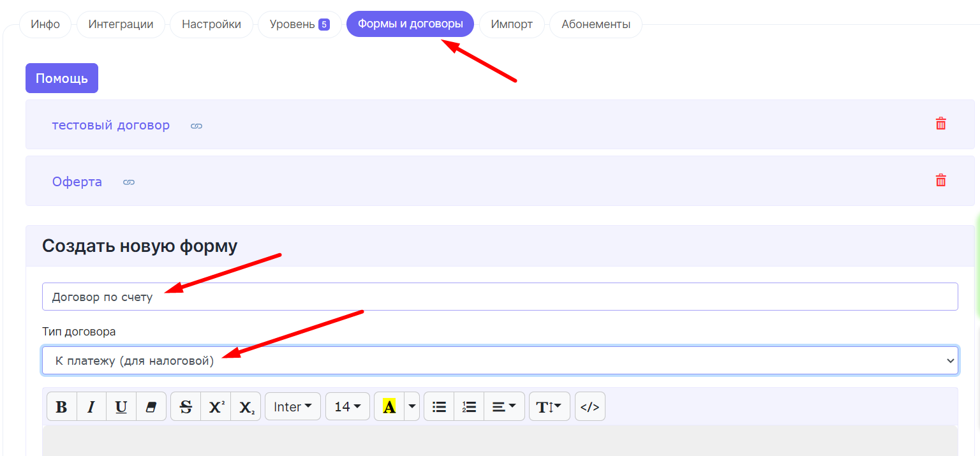Select the Формы и договоры tab

[410, 25]
